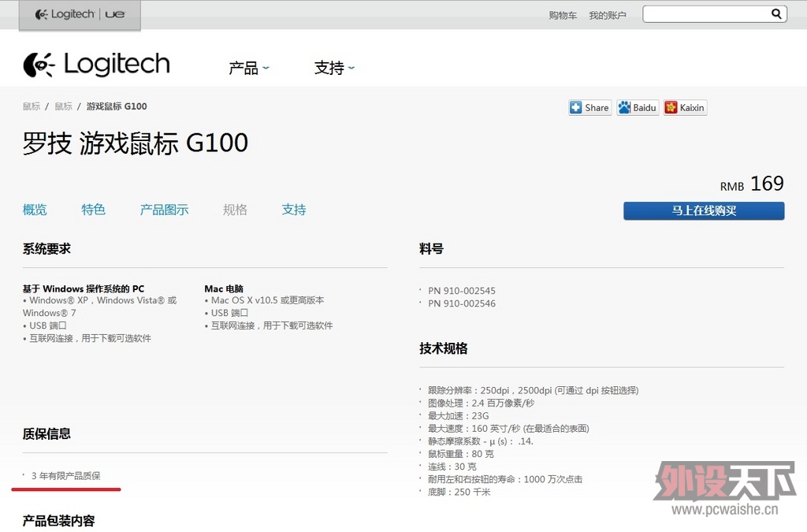This screenshot has height=532, width=807.
Task: Click the 罗技 游戏鼠标 G100 page title
Action: 136,143
